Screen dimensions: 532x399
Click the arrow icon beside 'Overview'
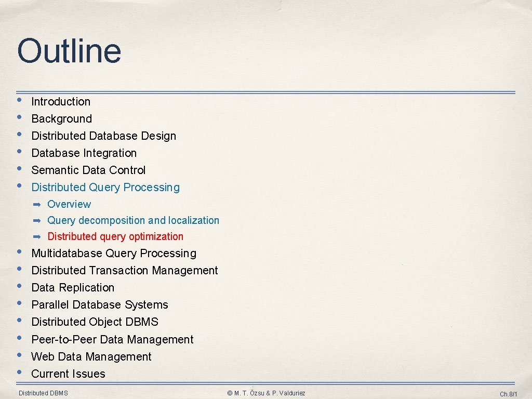point(37,205)
